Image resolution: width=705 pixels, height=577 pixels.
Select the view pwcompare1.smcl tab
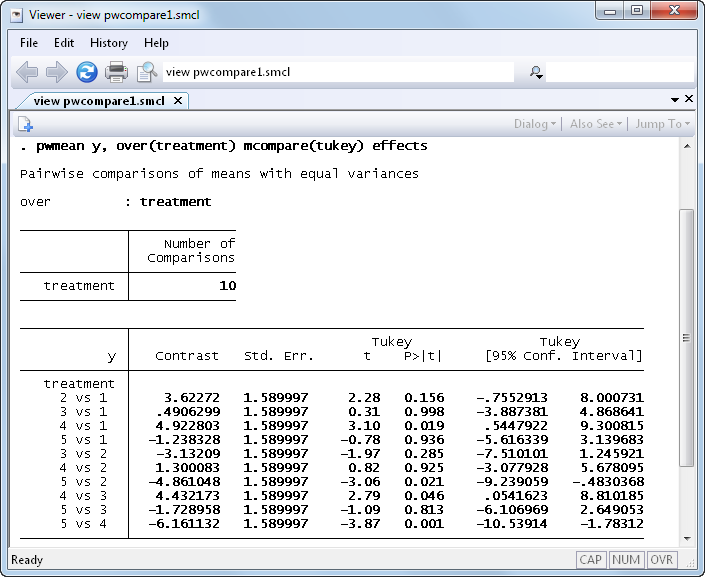[x=98, y=101]
